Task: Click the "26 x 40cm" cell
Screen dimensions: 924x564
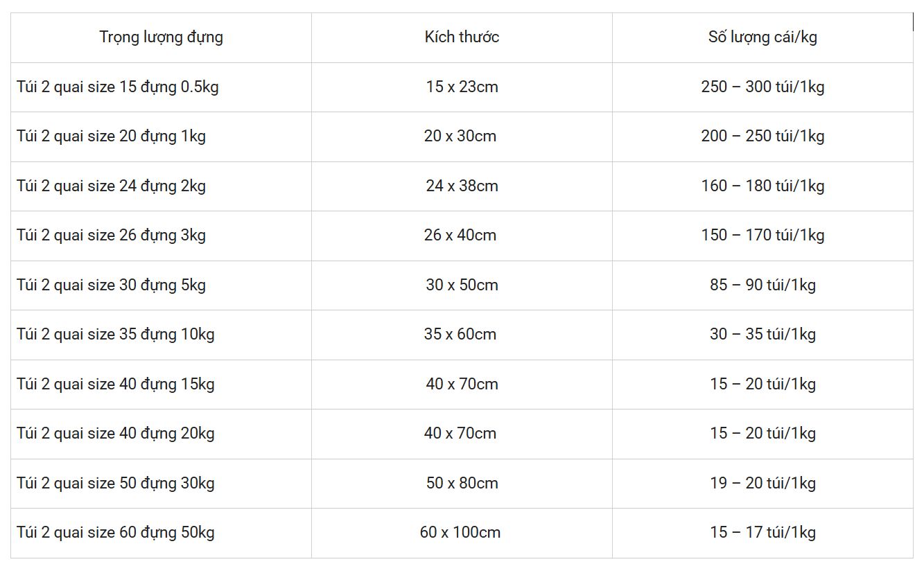Action: tap(460, 236)
